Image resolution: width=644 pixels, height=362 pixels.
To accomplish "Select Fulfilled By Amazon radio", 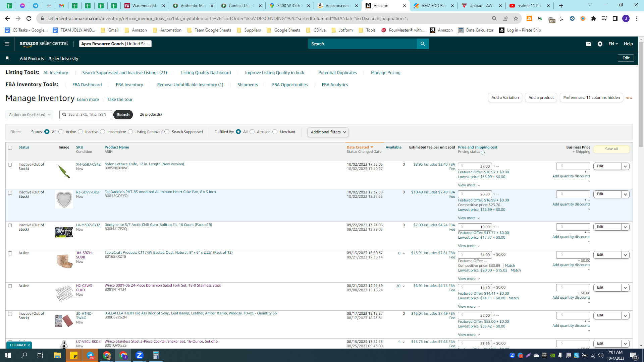I will point(252,132).
